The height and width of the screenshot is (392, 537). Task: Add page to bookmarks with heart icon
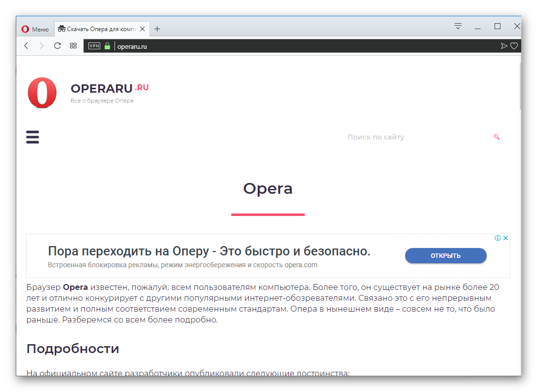(514, 46)
